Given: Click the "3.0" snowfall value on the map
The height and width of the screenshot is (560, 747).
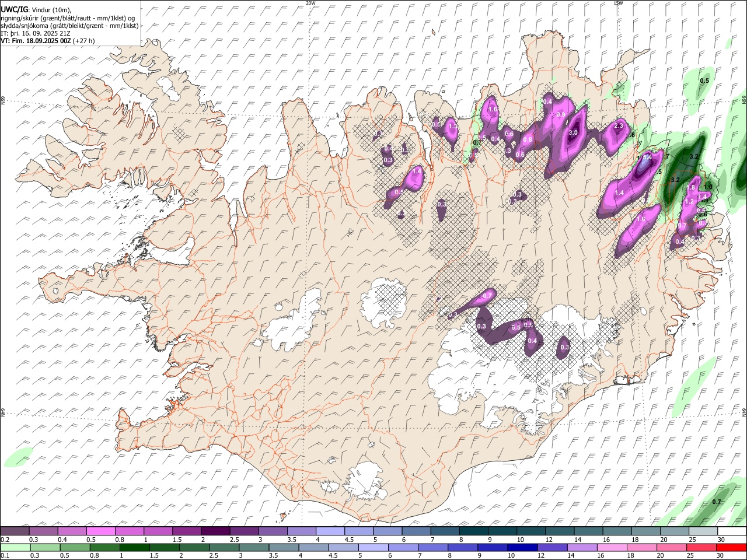Looking at the screenshot, I should [573, 133].
